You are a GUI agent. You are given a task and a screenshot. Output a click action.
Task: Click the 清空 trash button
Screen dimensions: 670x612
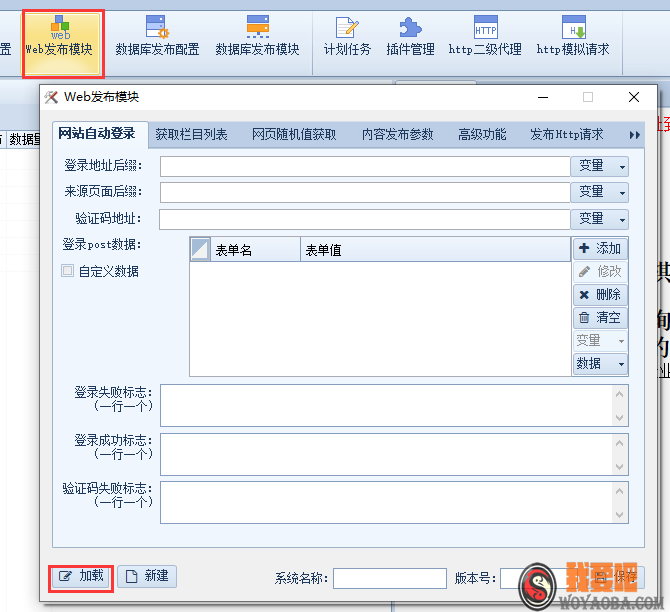(x=600, y=318)
